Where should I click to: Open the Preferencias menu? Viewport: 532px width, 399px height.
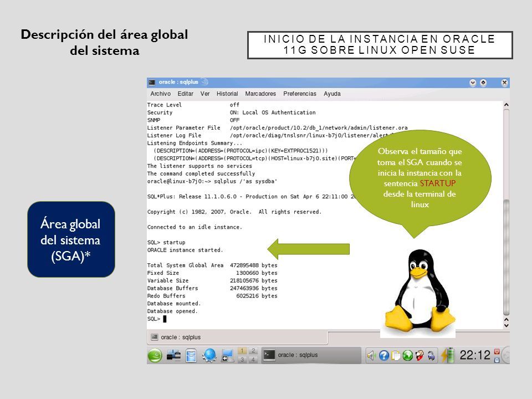[300, 94]
